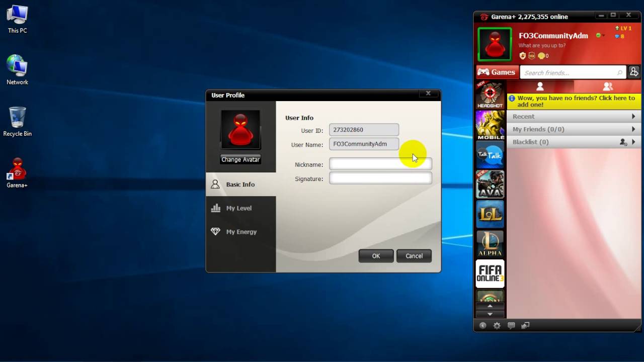The width and height of the screenshot is (644, 362).
Task: Expand the Blacklist (0) group
Action: point(574,142)
